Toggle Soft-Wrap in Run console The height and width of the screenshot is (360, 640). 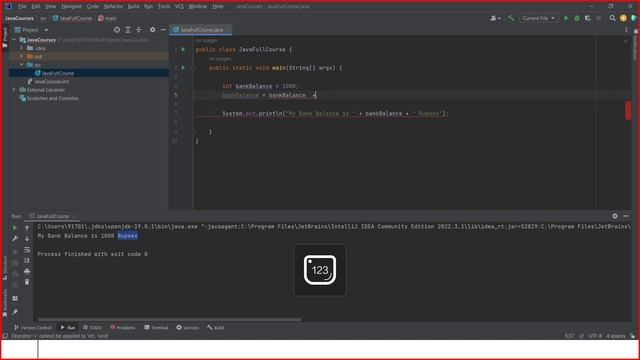tap(27, 249)
